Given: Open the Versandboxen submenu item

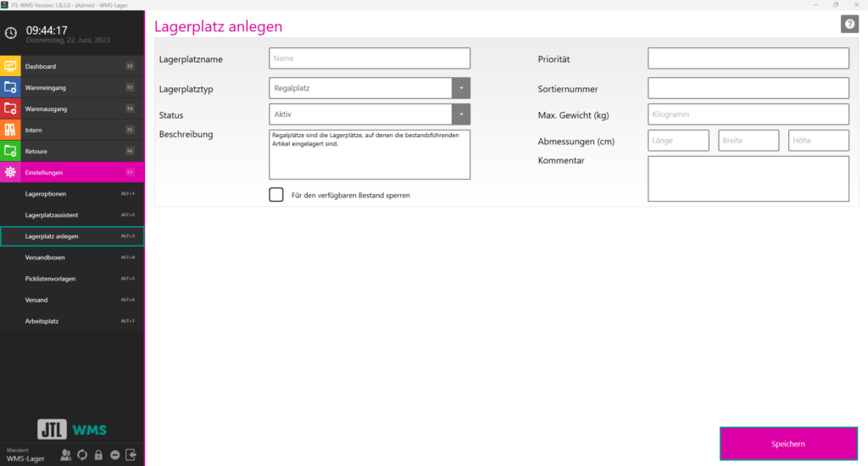Looking at the screenshot, I should (72, 258).
